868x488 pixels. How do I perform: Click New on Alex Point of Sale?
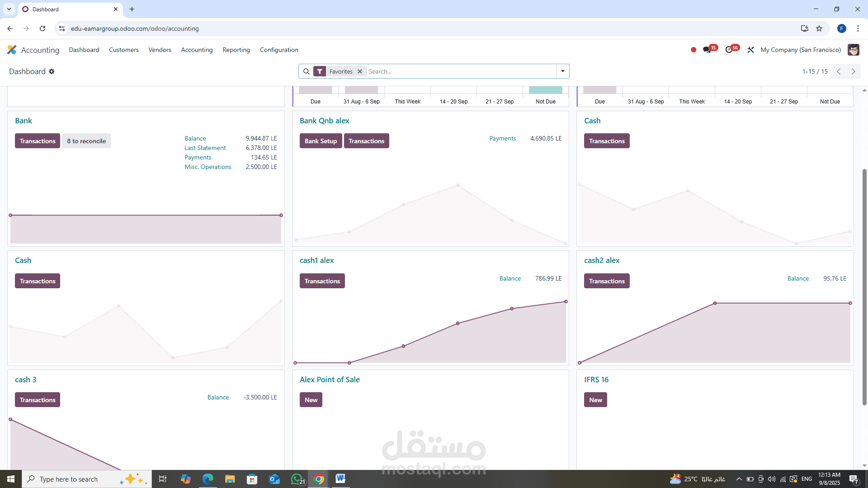311,400
